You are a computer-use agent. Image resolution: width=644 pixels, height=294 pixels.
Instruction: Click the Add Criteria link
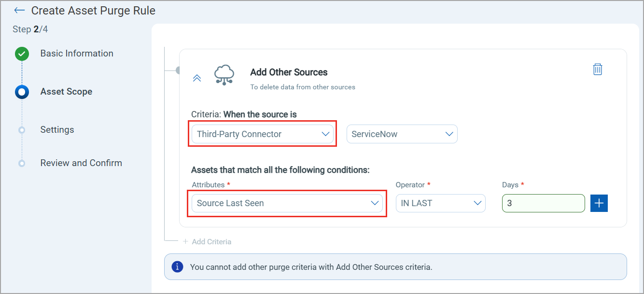pyautogui.click(x=208, y=241)
